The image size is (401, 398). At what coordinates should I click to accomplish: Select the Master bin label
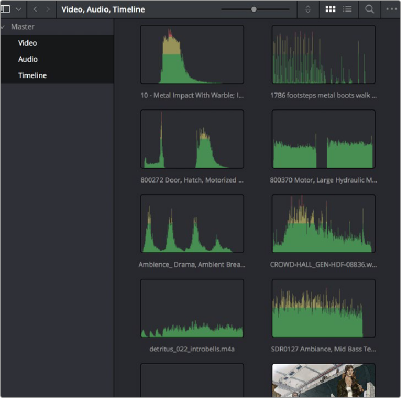(x=23, y=27)
